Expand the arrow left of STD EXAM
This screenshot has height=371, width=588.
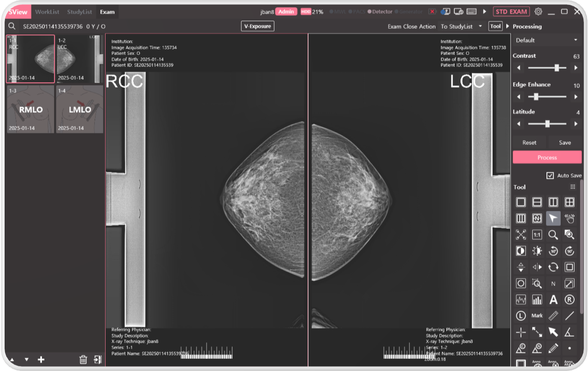(484, 12)
